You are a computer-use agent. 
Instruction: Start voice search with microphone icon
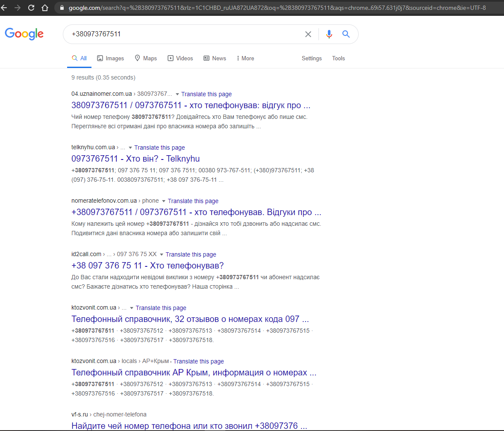coord(329,34)
